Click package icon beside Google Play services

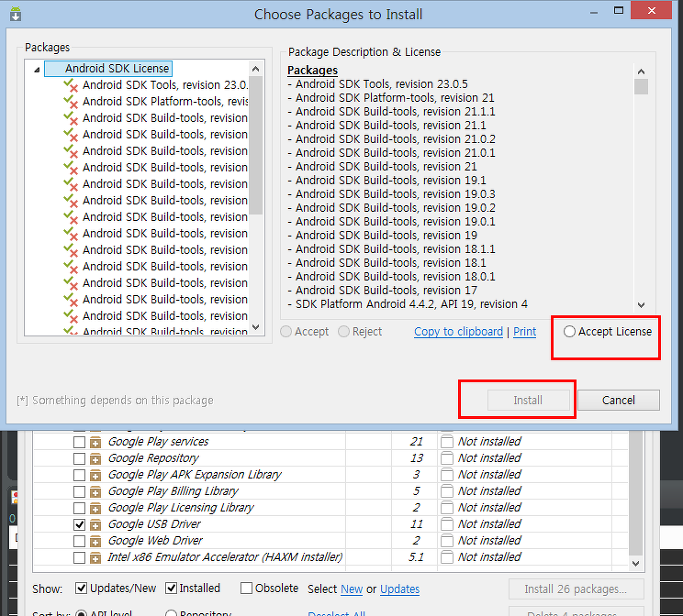tap(95, 442)
